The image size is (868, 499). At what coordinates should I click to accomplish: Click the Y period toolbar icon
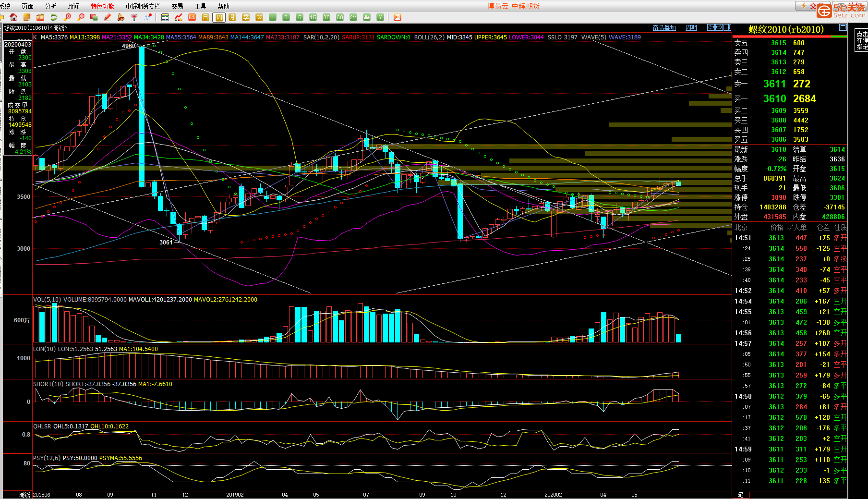380,17
